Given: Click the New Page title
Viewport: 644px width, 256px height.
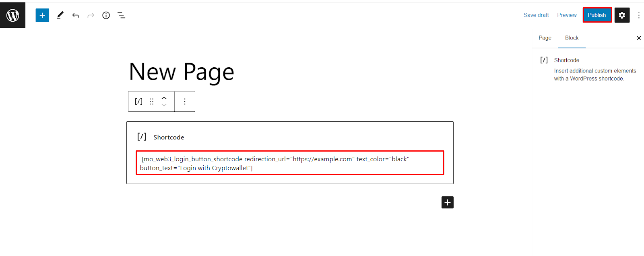Looking at the screenshot, I should click(182, 72).
